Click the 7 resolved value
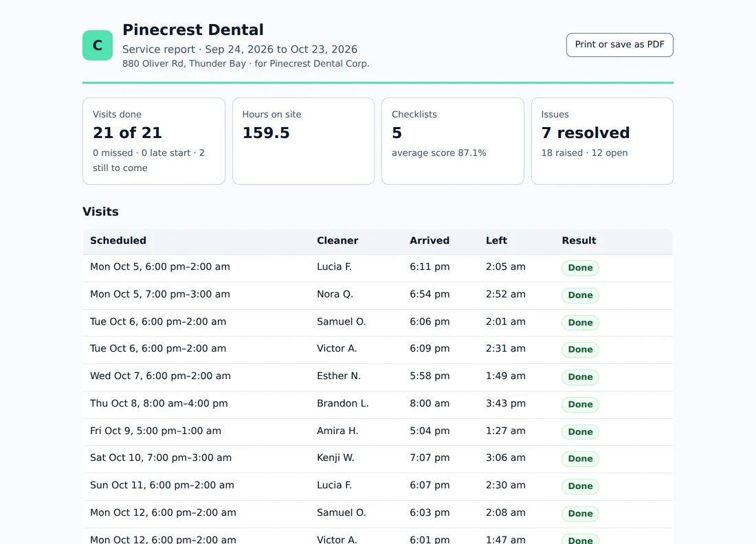This screenshot has height=544, width=756. coord(586,133)
